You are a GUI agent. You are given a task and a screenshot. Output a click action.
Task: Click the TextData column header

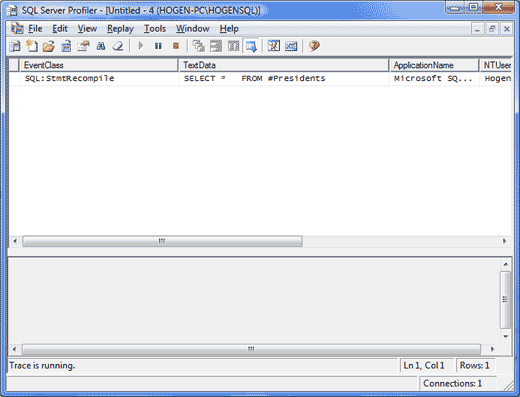pos(284,65)
